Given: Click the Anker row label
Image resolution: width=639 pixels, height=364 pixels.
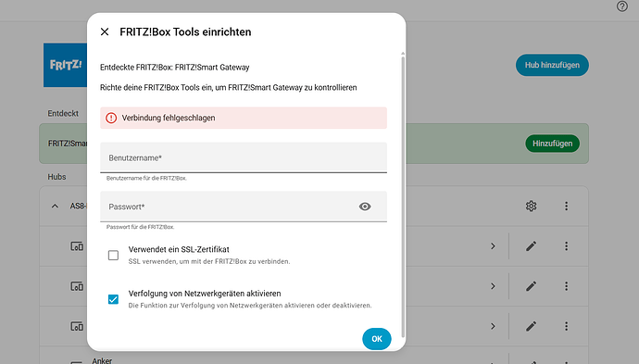Looking at the screenshot, I should click(102, 360).
